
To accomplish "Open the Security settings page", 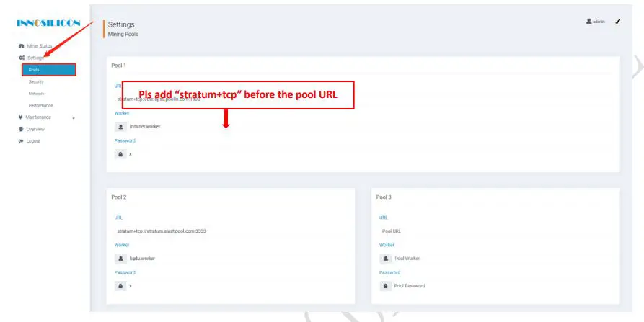I will click(36, 81).
